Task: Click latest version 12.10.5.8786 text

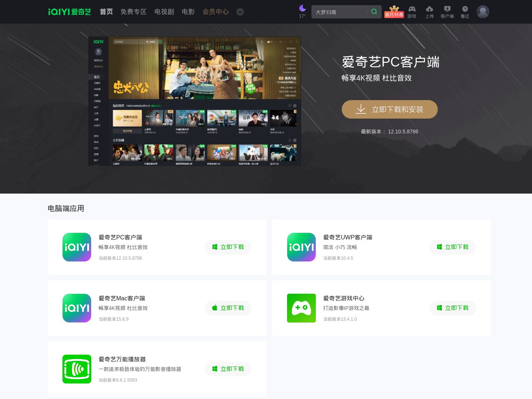Action: pos(389,132)
